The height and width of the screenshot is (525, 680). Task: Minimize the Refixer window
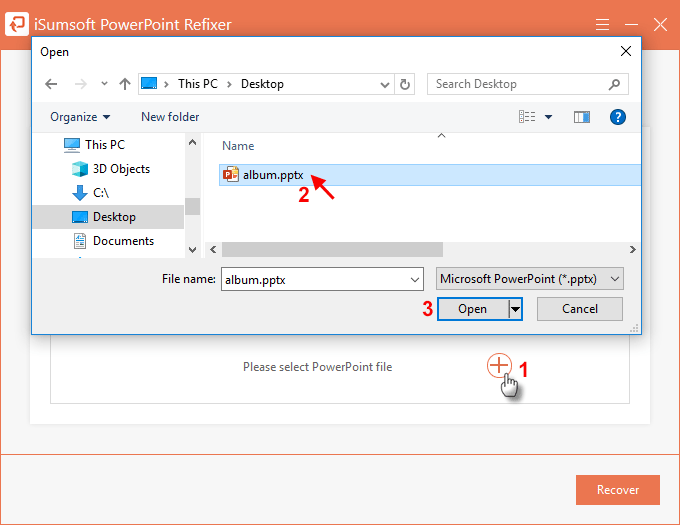click(x=631, y=24)
